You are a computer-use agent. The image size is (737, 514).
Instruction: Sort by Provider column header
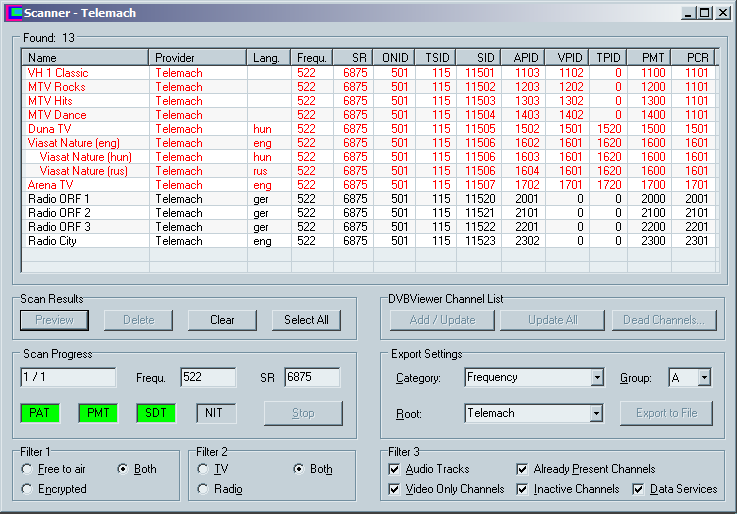(x=197, y=58)
